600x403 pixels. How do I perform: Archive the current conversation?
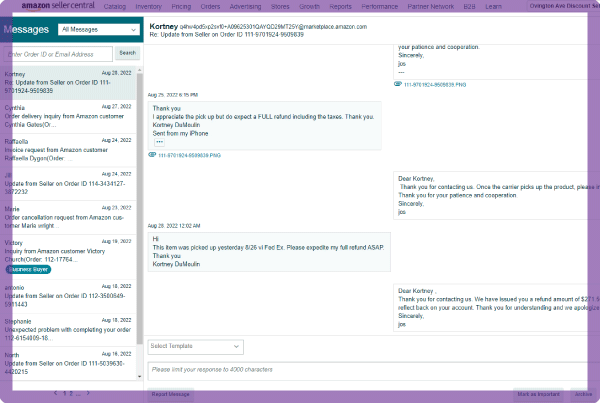[x=583, y=395]
